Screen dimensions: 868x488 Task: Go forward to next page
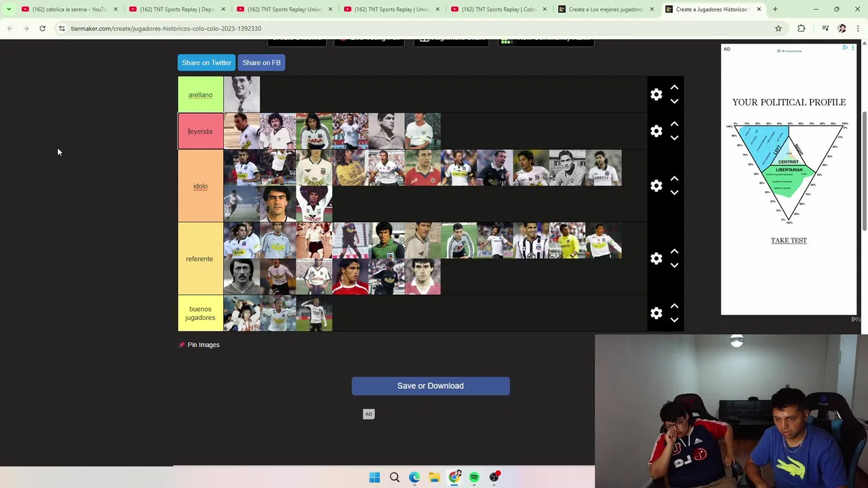26,28
